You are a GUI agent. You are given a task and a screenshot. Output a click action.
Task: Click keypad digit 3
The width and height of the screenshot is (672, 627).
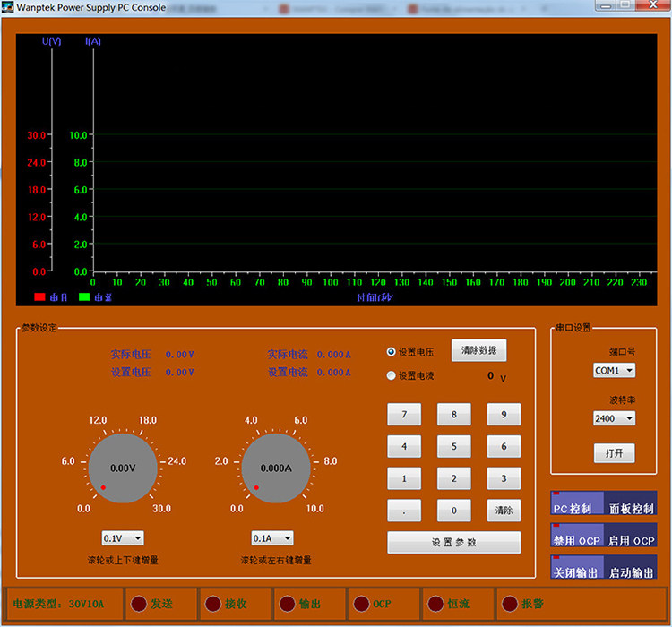pos(504,478)
